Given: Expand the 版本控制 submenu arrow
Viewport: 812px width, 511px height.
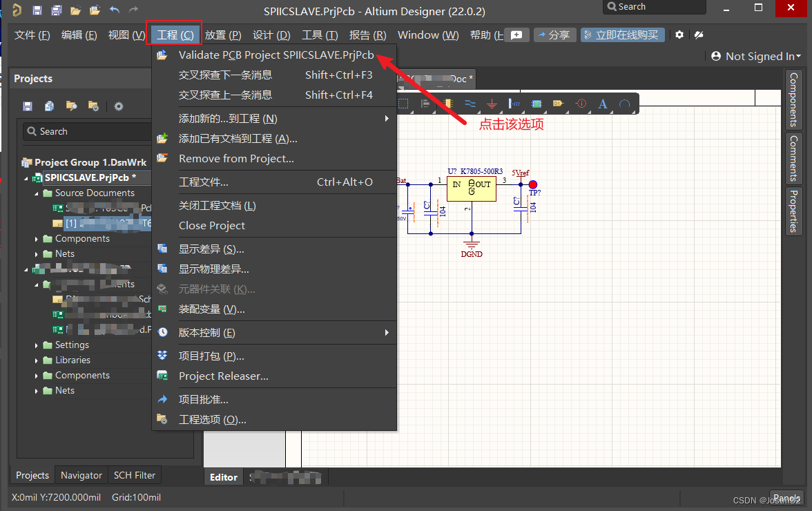Looking at the screenshot, I should pos(387,332).
